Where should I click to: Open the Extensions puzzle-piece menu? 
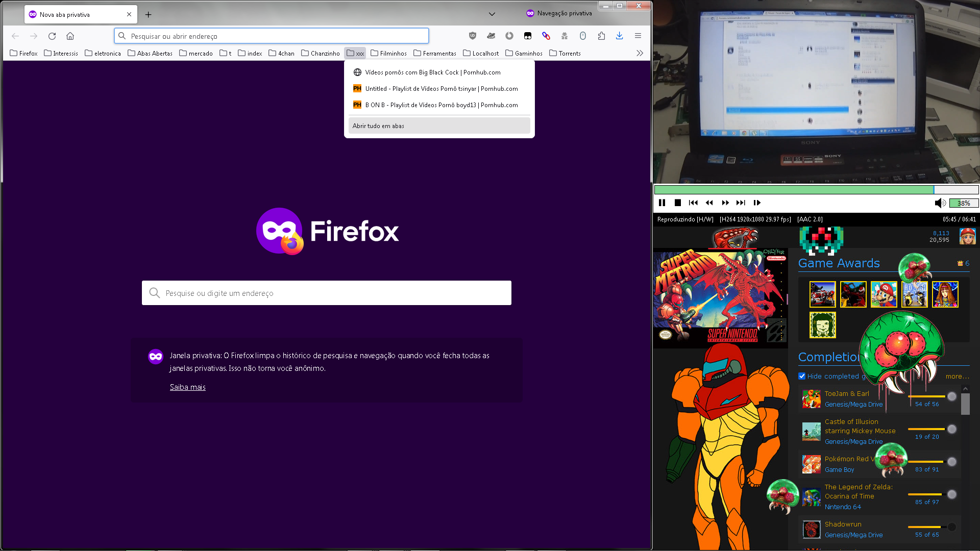(x=601, y=36)
